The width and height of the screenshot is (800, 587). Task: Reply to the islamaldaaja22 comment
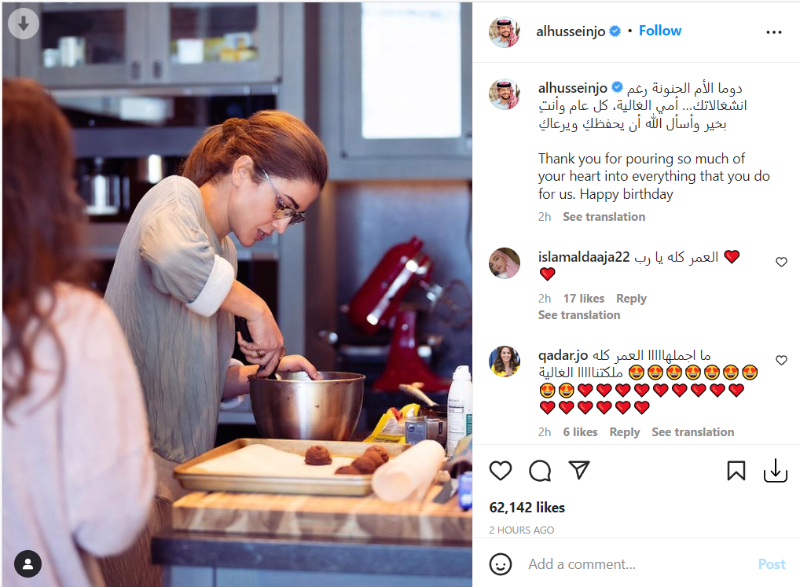631,298
